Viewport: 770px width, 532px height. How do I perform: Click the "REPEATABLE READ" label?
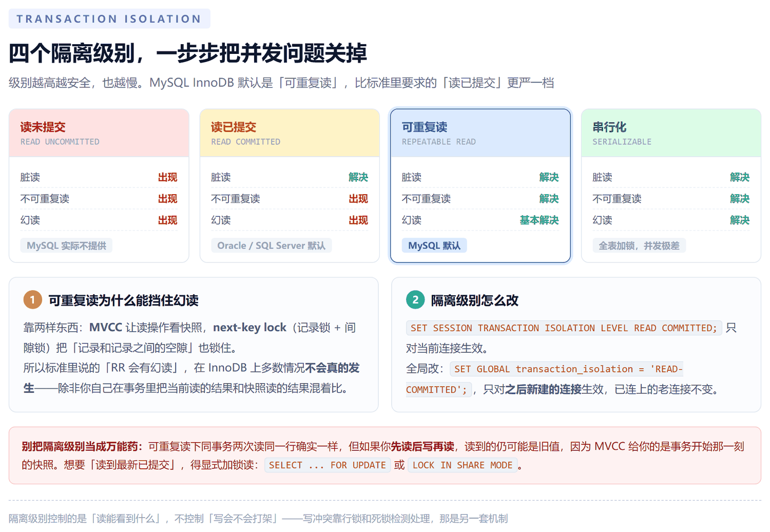tap(439, 142)
